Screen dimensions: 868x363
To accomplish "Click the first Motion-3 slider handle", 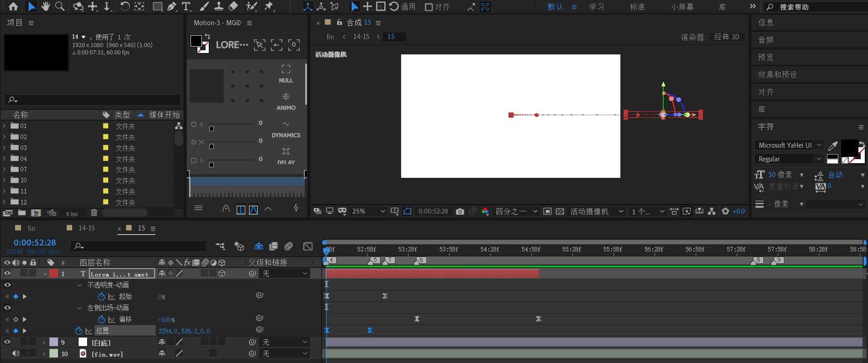I will pos(212,128).
